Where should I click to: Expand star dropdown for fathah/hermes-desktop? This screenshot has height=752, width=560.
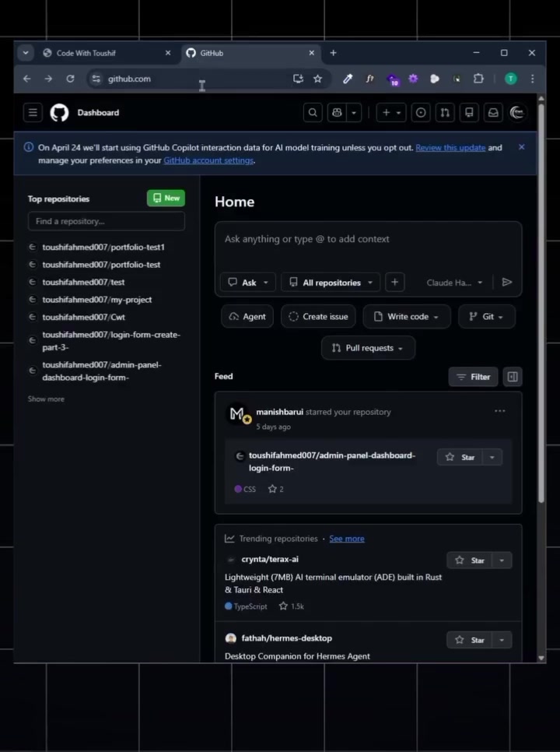click(x=502, y=640)
